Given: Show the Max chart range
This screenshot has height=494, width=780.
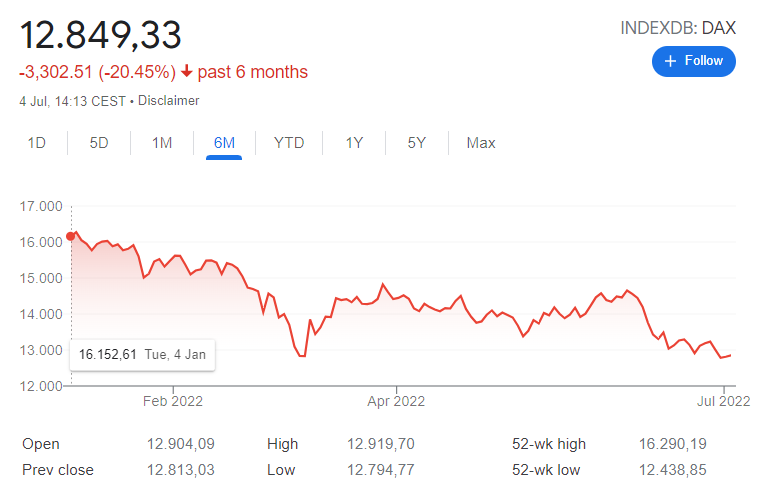Looking at the screenshot, I should (x=481, y=143).
